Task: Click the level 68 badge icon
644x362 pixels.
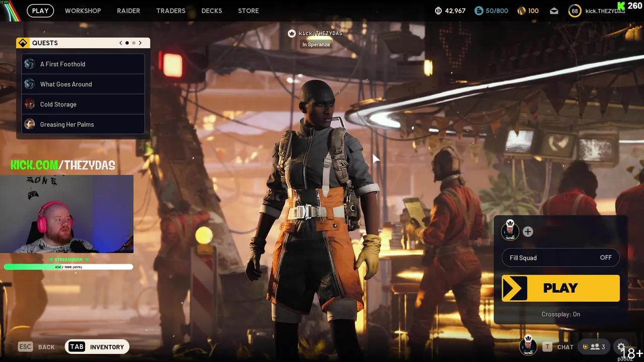Action: [575, 11]
